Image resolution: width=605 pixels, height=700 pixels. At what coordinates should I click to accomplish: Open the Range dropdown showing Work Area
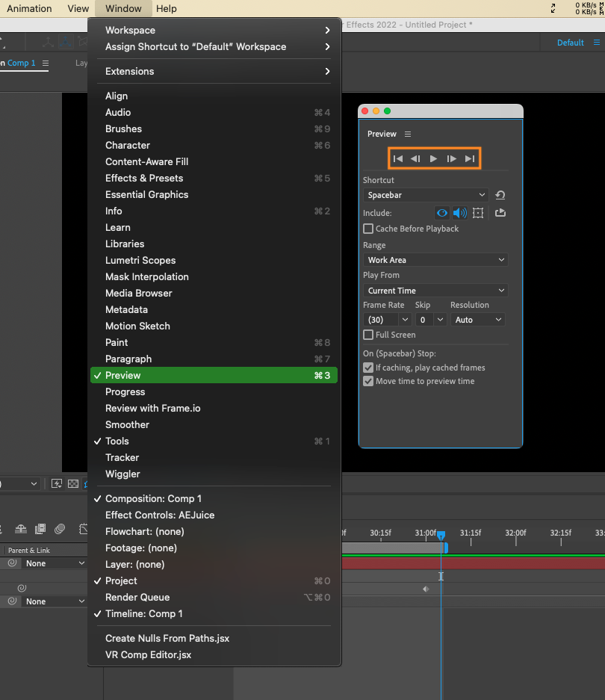coord(435,260)
